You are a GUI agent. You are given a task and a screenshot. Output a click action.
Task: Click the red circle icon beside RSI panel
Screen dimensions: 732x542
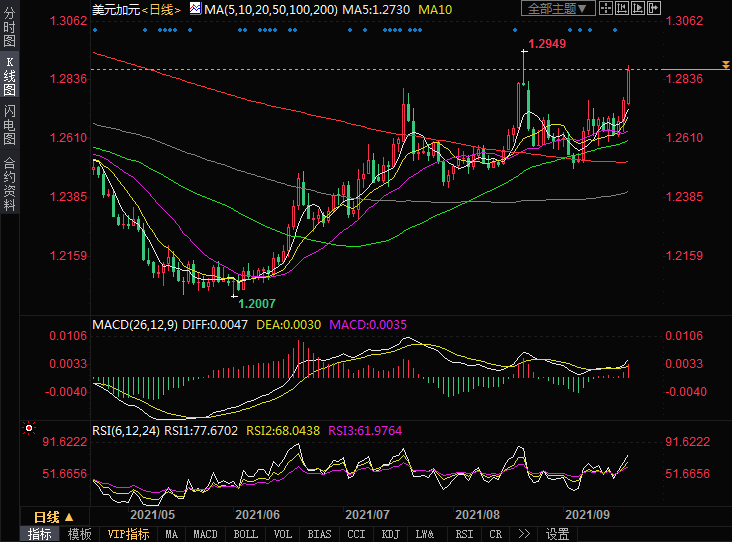(x=29, y=429)
